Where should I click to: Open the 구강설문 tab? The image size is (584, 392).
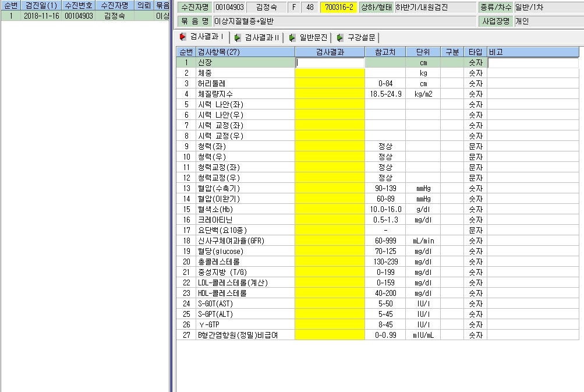[356, 38]
